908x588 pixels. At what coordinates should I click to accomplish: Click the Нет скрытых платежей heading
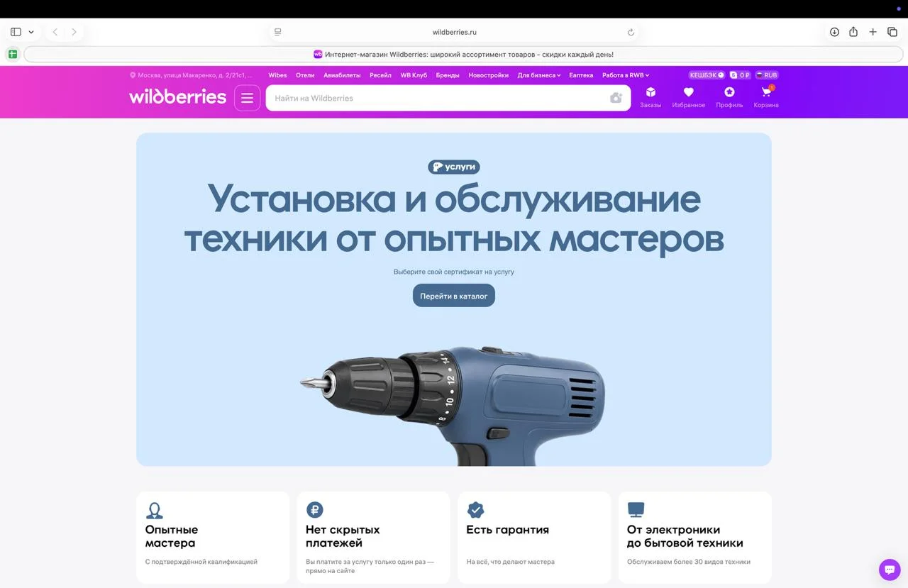tap(343, 536)
